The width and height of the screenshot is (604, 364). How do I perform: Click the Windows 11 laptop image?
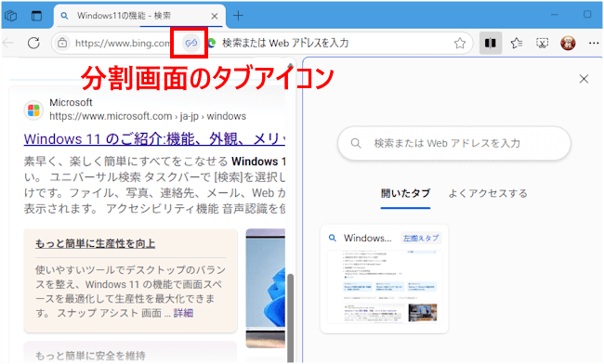(266, 288)
